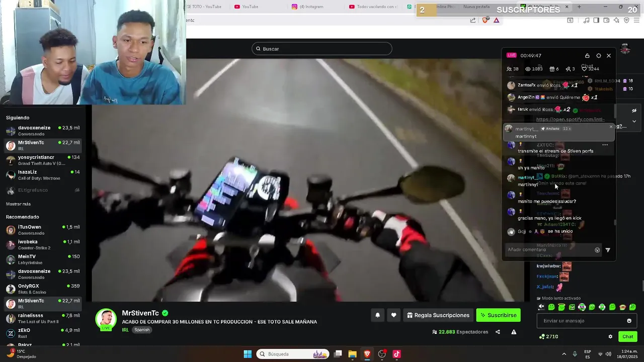The width and height of the screenshot is (644, 362).
Task: Open File Explorer from the taskbar
Action: (x=352, y=354)
